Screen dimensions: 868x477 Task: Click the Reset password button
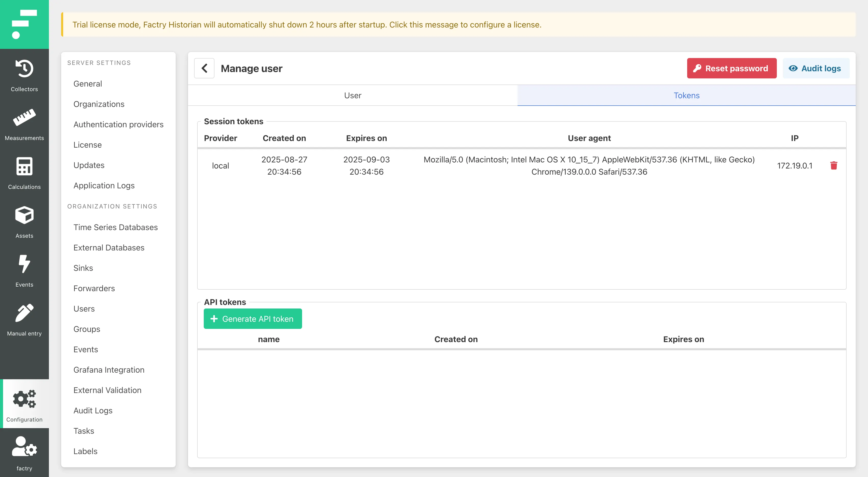pos(731,68)
